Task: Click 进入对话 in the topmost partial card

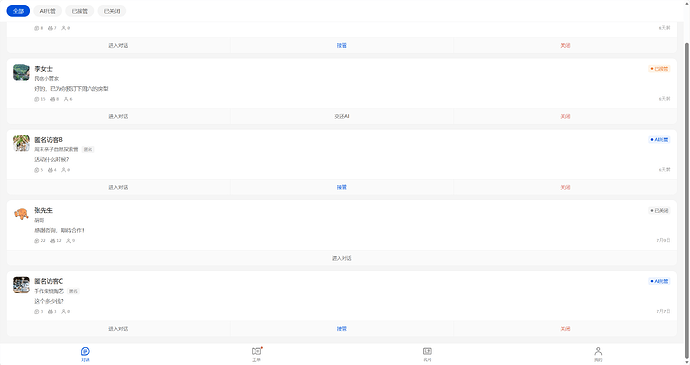Action: [x=118, y=45]
